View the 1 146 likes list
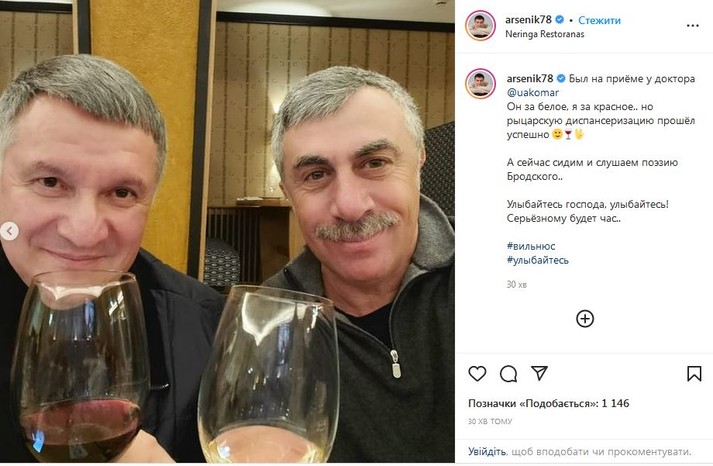Screen dimensions: 713x466 [548, 403]
